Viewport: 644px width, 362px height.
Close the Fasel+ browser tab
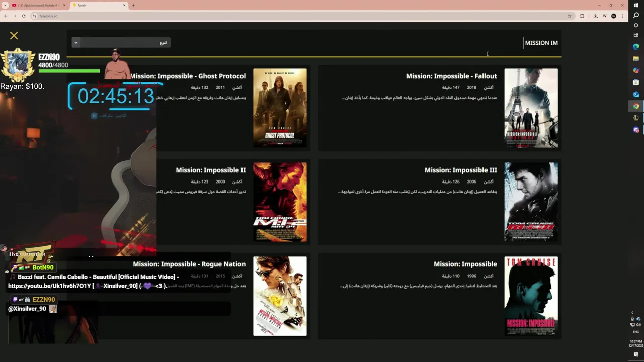pos(124,5)
